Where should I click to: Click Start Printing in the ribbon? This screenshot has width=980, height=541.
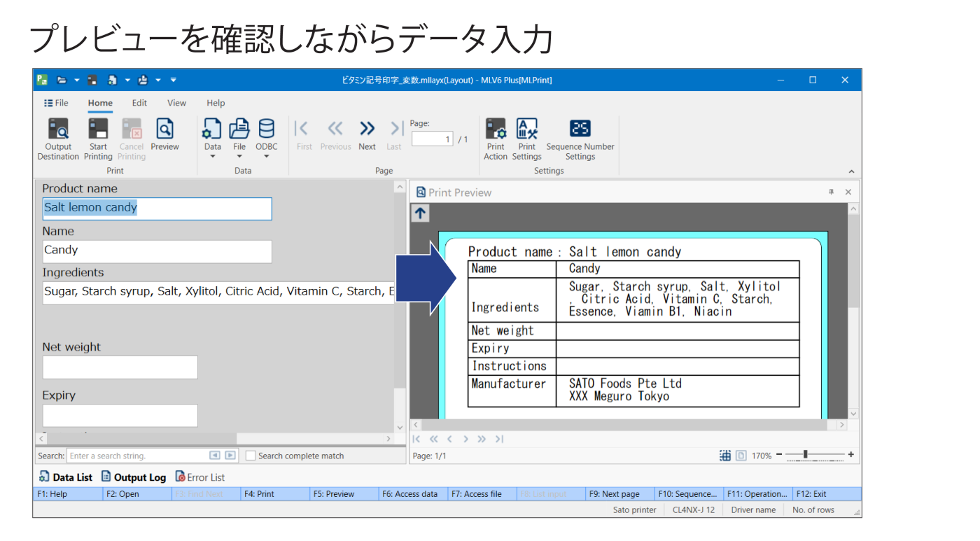(x=98, y=139)
